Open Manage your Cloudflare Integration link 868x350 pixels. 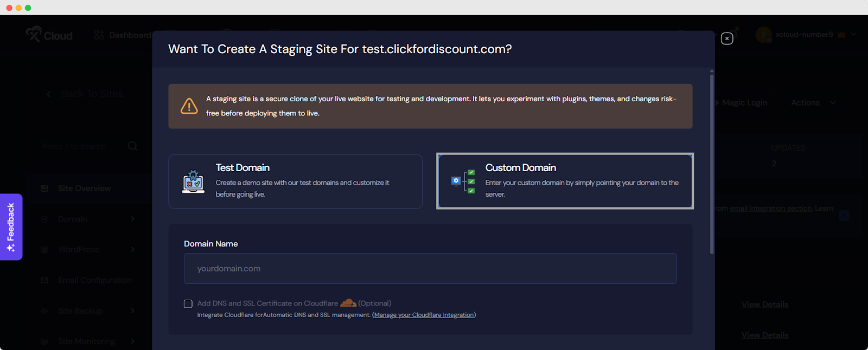(424, 315)
